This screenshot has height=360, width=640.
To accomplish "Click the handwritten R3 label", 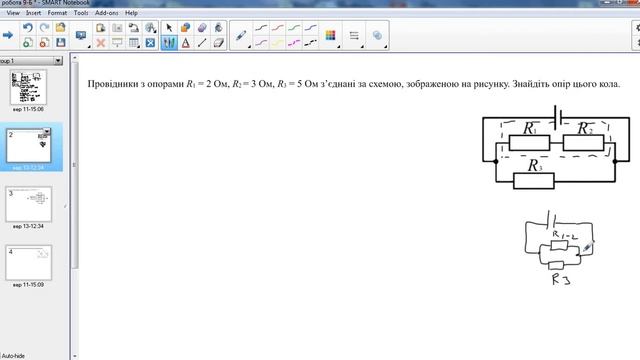I will pos(561,280).
